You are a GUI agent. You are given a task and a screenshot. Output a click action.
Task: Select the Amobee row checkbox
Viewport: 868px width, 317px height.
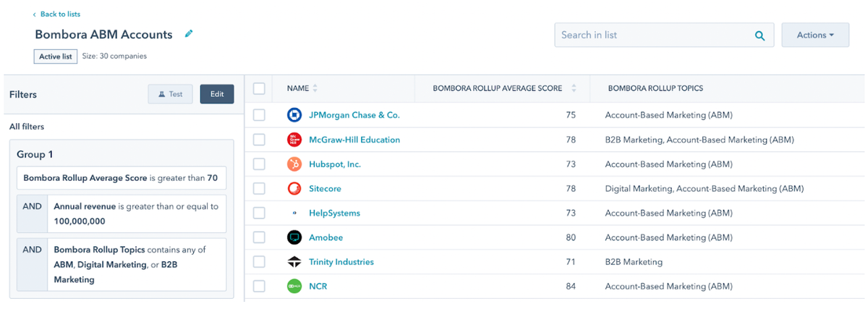(259, 237)
